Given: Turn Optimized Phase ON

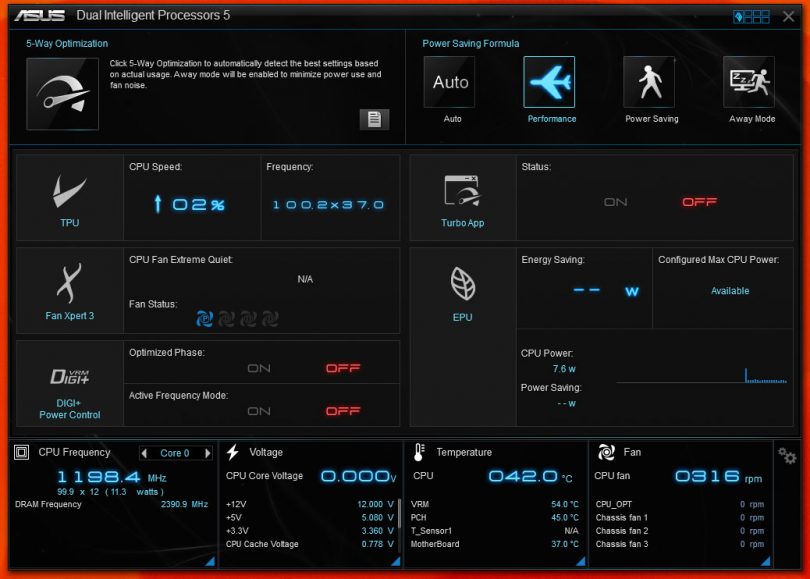Looking at the screenshot, I should point(259,368).
